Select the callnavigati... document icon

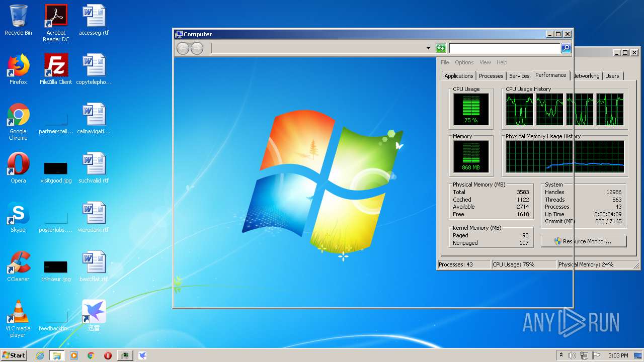94,119
